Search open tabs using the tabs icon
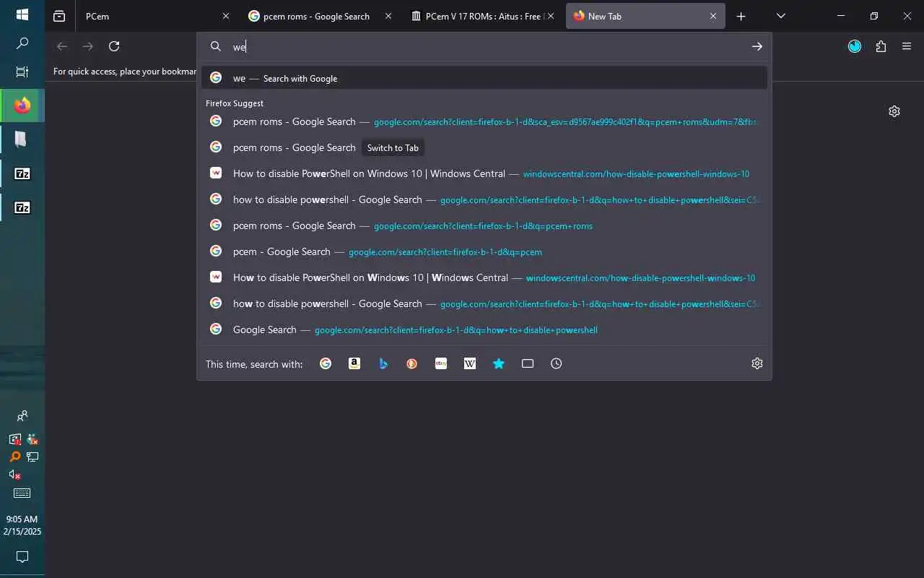Screen dimensions: 924x578 pyautogui.click(x=528, y=363)
